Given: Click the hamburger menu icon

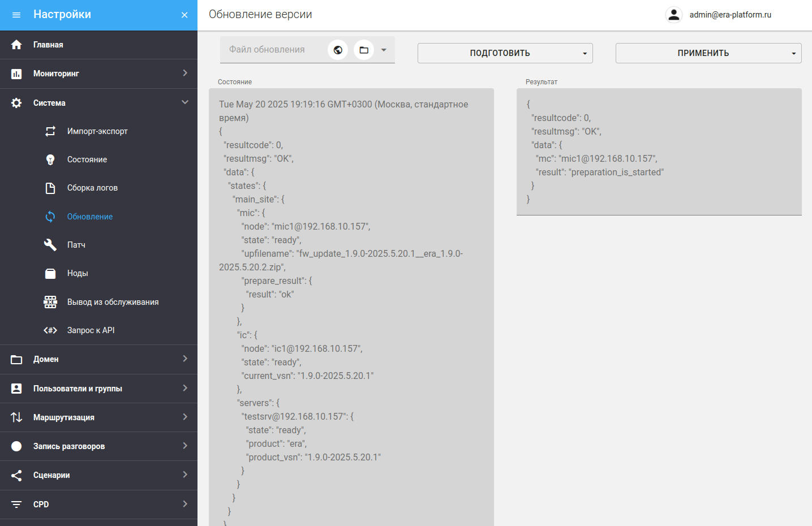Looking at the screenshot, I should point(16,15).
